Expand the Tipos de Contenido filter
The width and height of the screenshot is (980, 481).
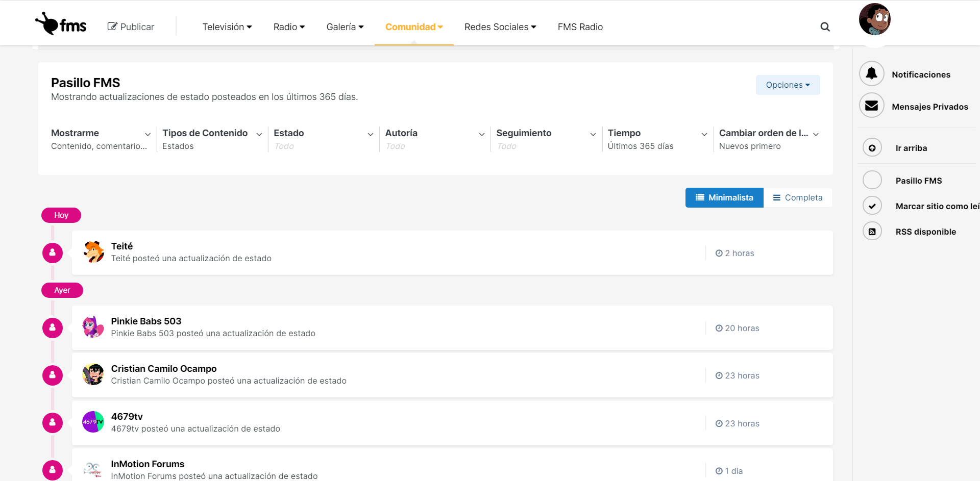212,139
